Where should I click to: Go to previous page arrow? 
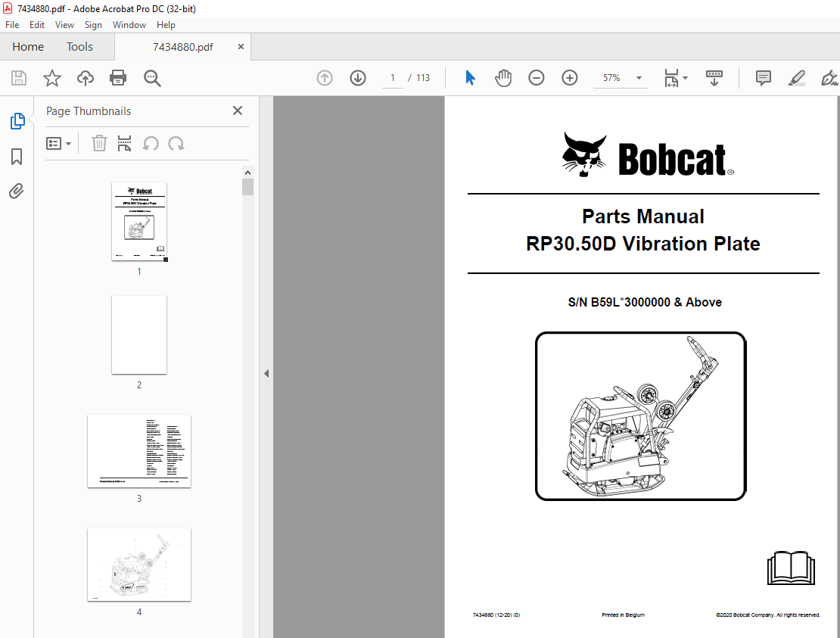(x=325, y=78)
